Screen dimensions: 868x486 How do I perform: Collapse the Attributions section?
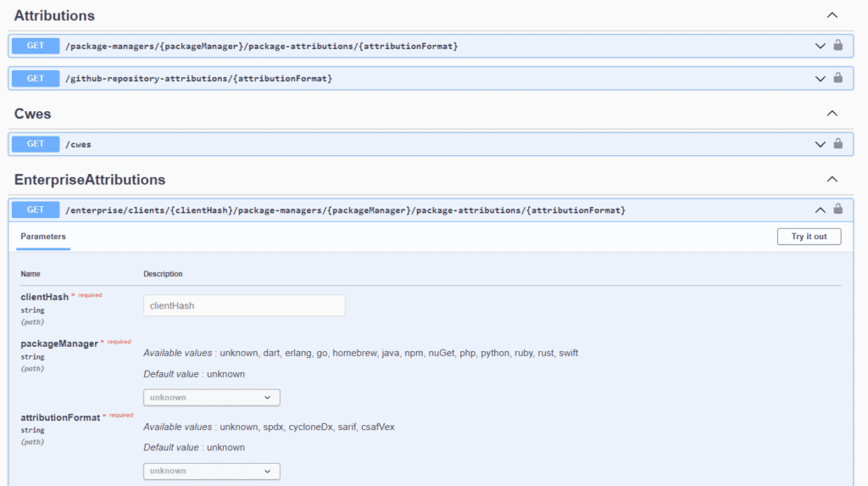832,15
